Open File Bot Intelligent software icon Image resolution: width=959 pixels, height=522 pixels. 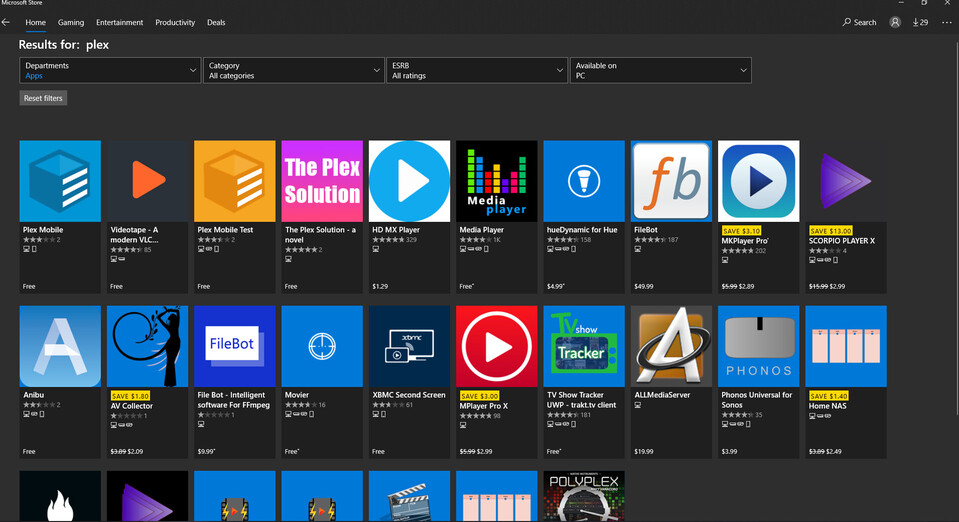pyautogui.click(x=235, y=346)
